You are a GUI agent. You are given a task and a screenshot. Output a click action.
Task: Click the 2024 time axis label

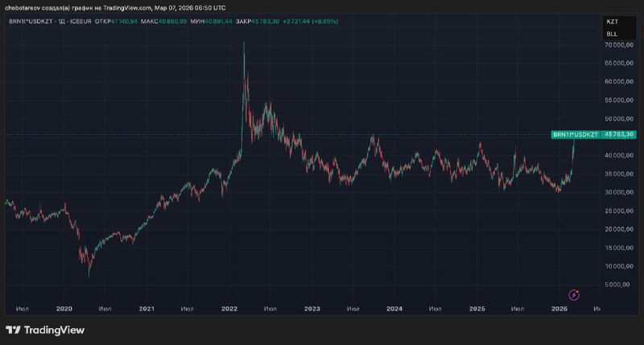coord(394,308)
